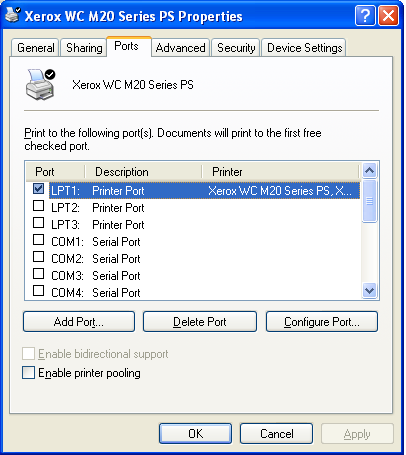The image size is (406, 455).
Task: Click the port list scrollbar thumb
Action: [x=369, y=201]
